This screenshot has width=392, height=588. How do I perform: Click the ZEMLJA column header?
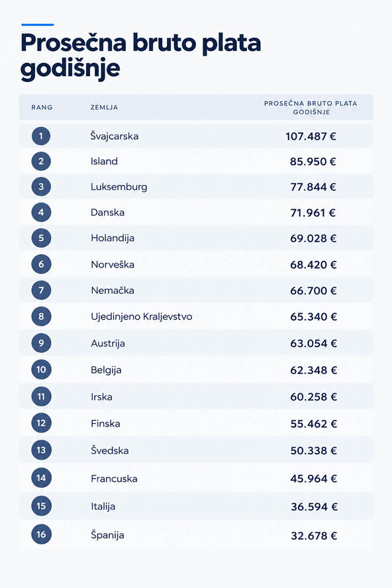(x=104, y=107)
